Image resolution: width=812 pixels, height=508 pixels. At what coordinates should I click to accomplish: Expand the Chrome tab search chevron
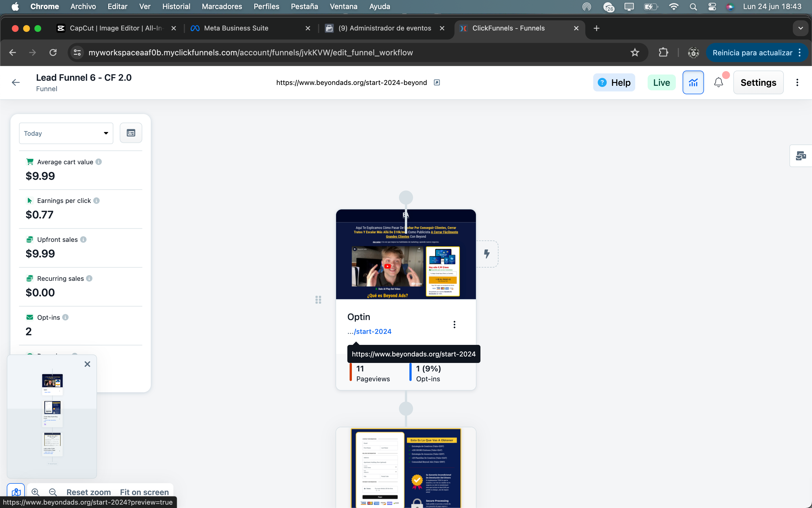point(801,28)
